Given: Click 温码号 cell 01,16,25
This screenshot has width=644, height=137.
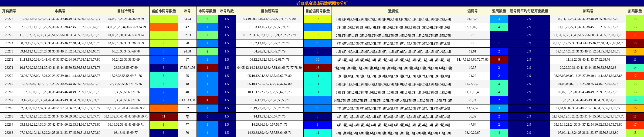Looking at the screenshot, I should [x=472, y=19].
